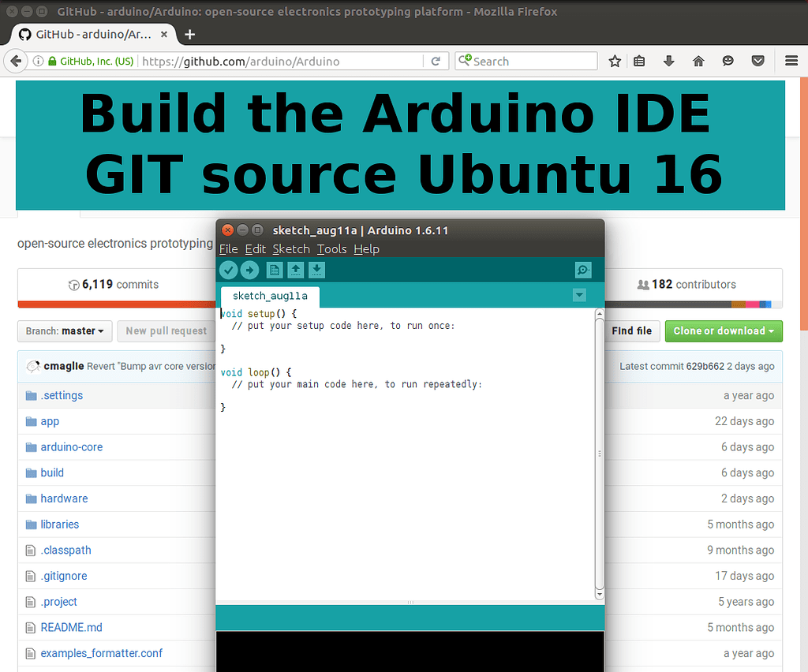Image resolution: width=808 pixels, height=672 pixels.
Task: Open the Arduino Sketch menu
Action: (291, 249)
